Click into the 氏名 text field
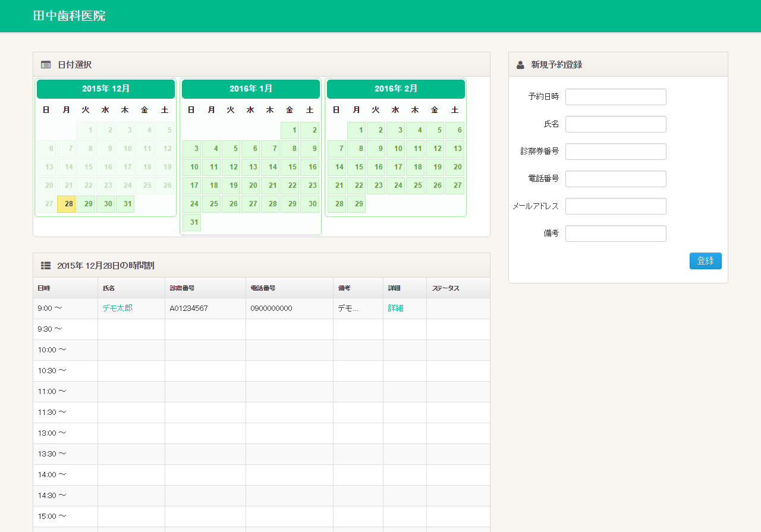The width and height of the screenshot is (761, 532). (x=615, y=124)
